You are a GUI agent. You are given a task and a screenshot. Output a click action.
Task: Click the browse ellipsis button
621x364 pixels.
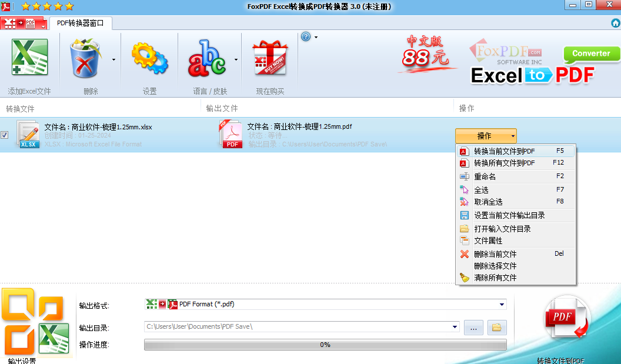coord(473,328)
